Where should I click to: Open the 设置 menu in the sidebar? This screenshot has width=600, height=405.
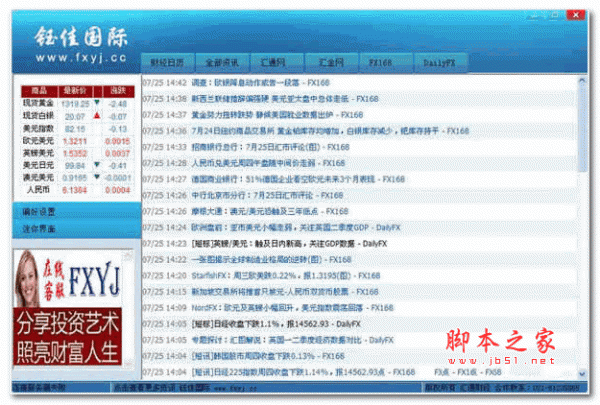pyautogui.click(x=39, y=212)
